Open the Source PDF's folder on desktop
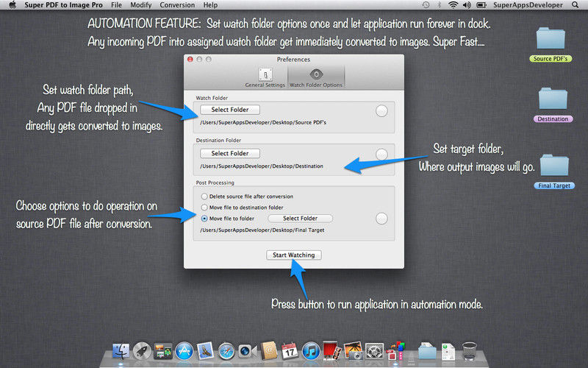This screenshot has height=368, width=588. tap(551, 40)
